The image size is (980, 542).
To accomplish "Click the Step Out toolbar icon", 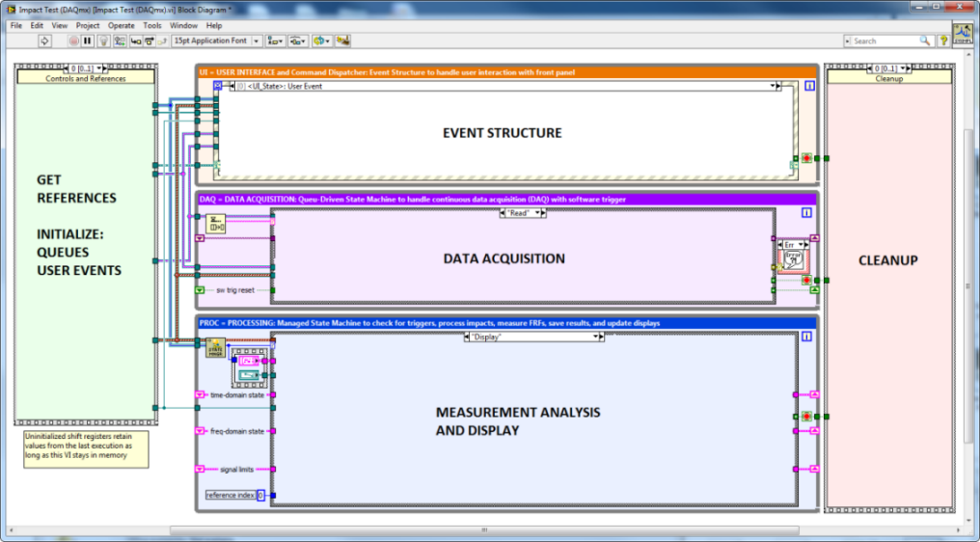I will pos(162,41).
